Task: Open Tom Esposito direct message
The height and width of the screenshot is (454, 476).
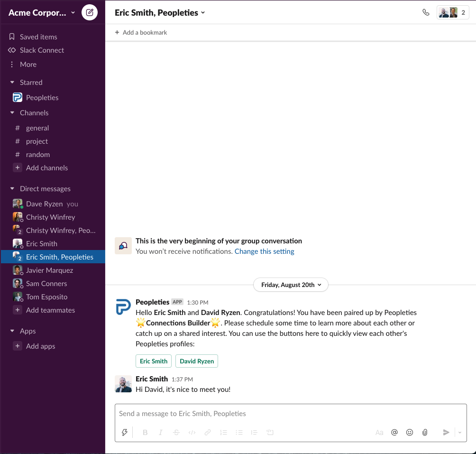Action: tap(53, 297)
